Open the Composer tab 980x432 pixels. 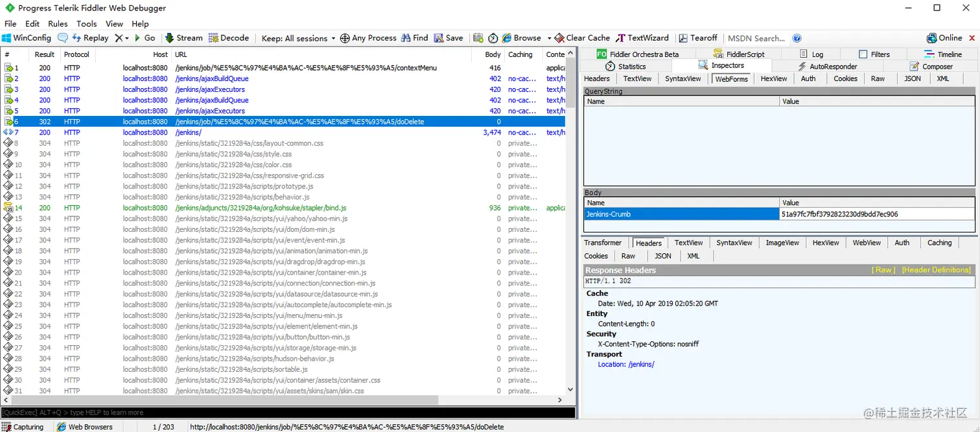click(931, 66)
